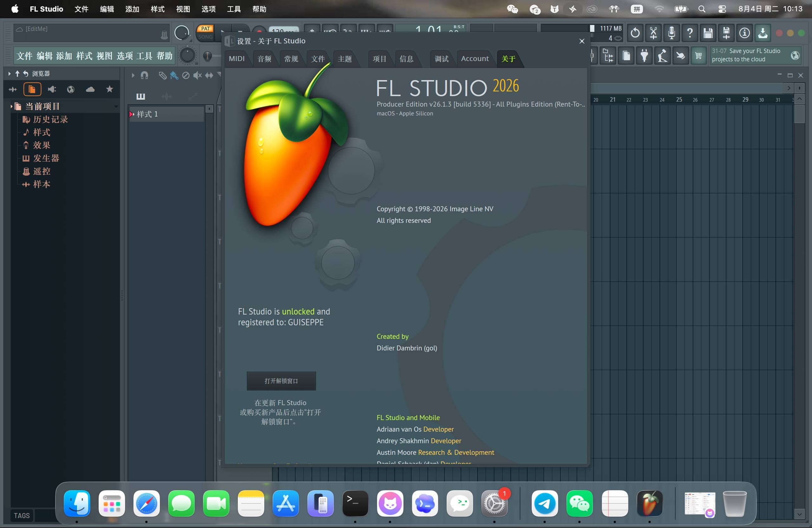Open Telegram from the Dock
This screenshot has height=528, width=812.
click(x=545, y=504)
